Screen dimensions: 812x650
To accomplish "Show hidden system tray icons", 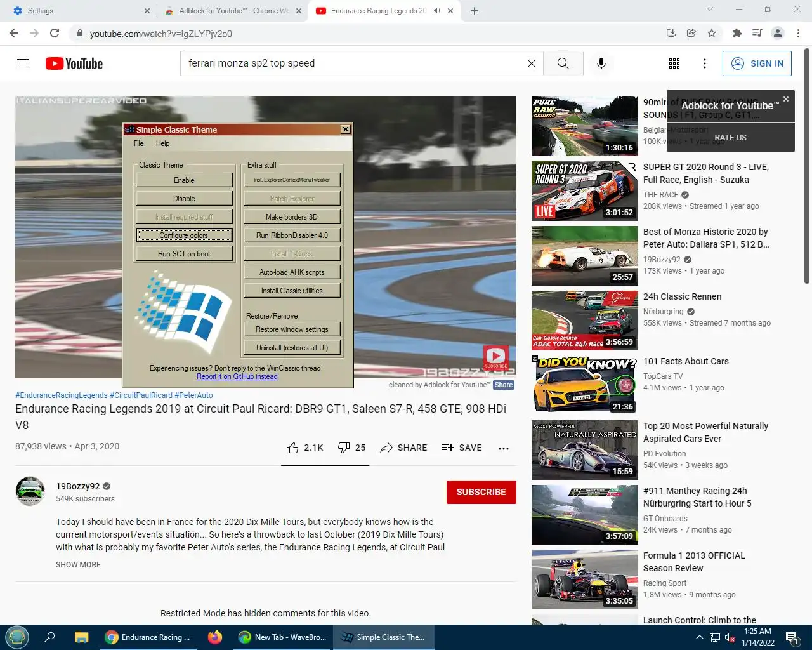I will pos(699,637).
